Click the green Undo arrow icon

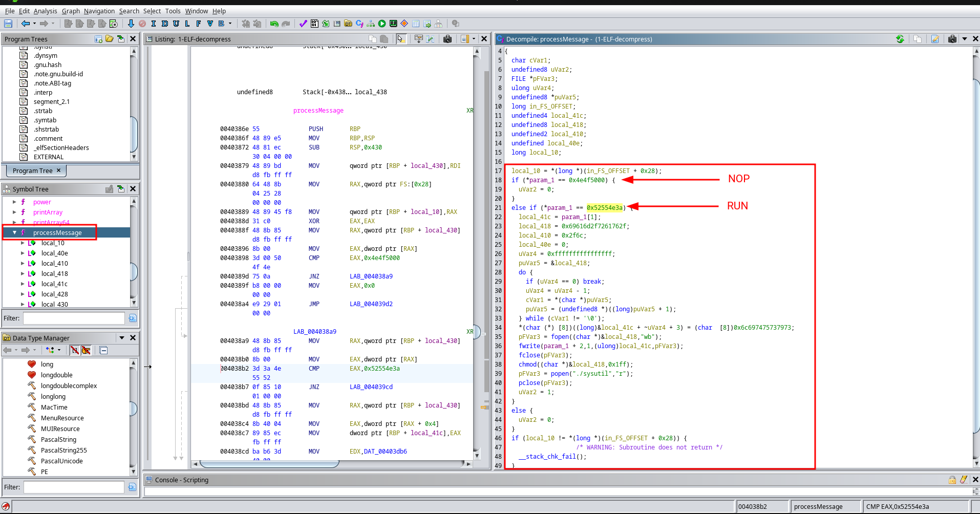click(x=274, y=24)
